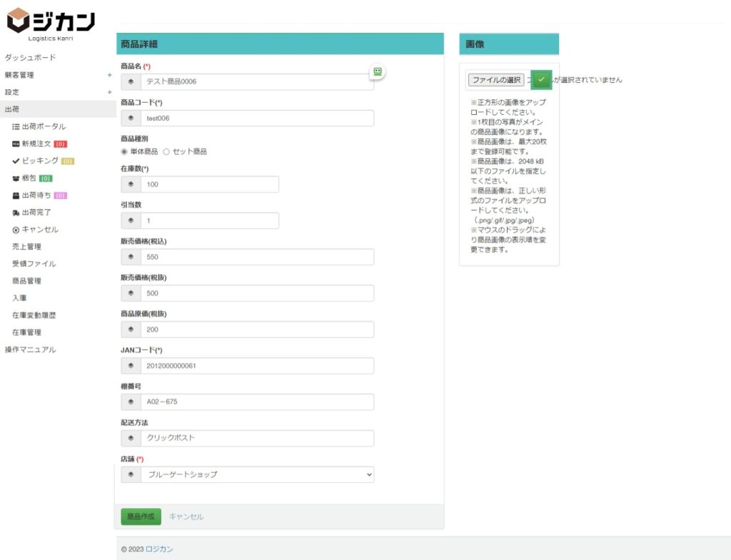Expand the 設定 menu

(x=109, y=92)
